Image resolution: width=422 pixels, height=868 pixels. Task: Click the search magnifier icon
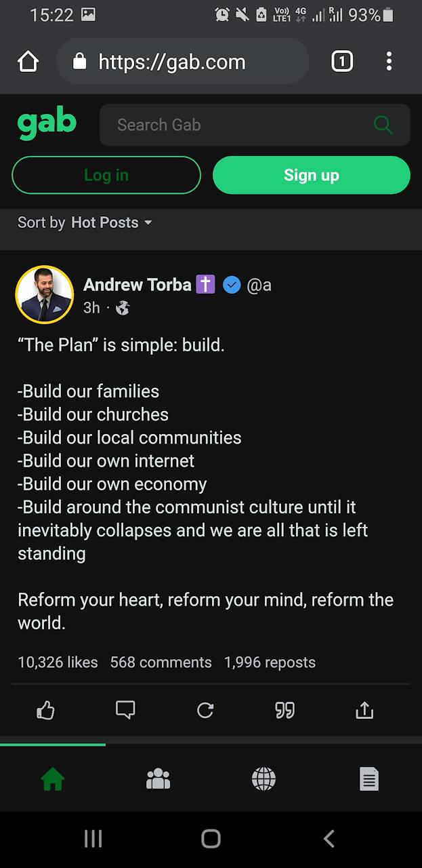coord(383,125)
